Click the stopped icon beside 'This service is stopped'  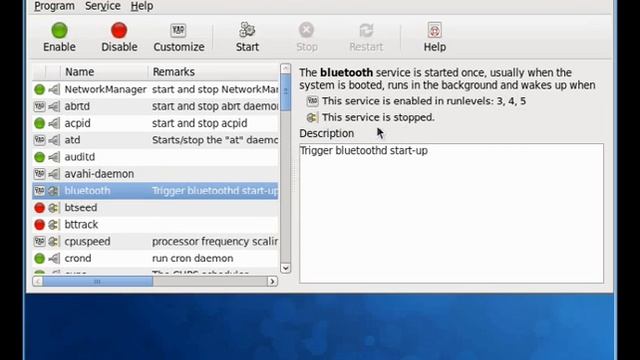tap(312, 118)
